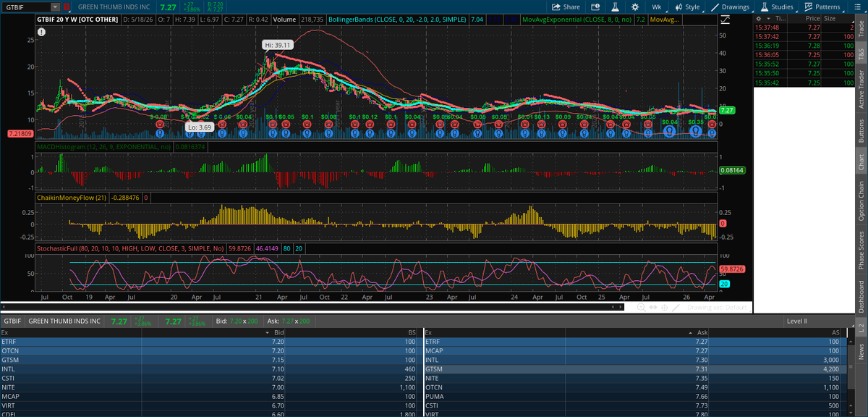The width and height of the screenshot is (868, 417).
Task: Sort Time and Sales by Size column
Action: pos(830,17)
